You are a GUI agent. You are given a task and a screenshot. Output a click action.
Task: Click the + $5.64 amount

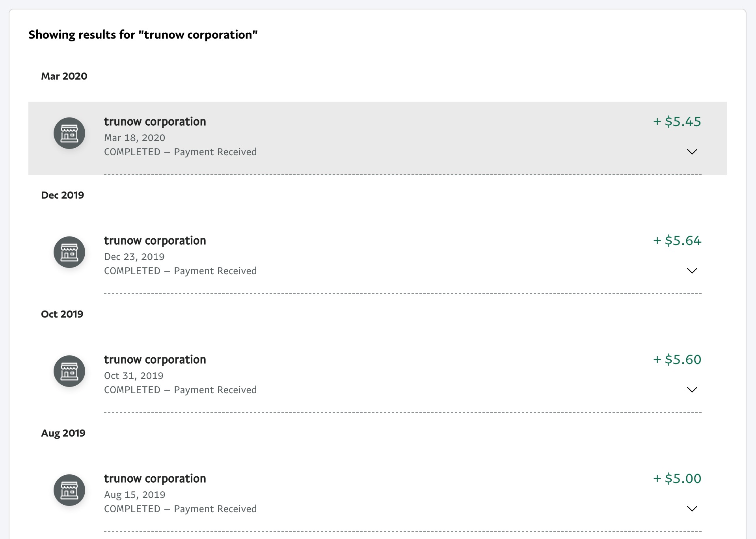677,241
